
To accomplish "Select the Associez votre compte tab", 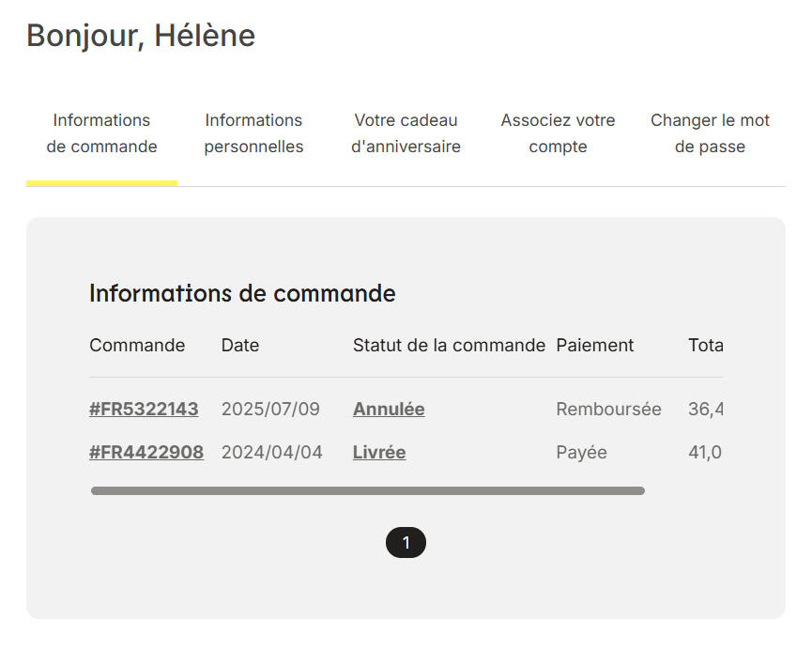I will tap(558, 133).
